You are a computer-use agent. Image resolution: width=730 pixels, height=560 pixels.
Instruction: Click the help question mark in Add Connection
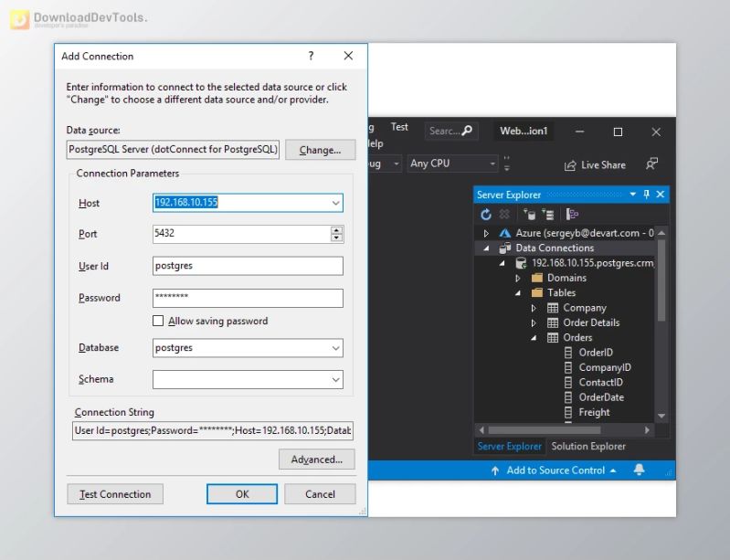click(x=311, y=56)
